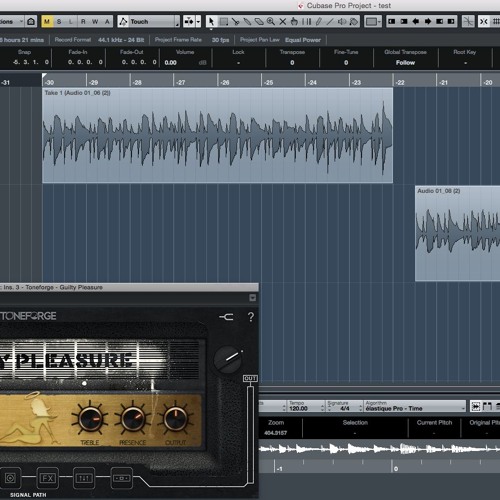This screenshot has width=500, height=500.
Task: Toggle global Write automation W button
Action: tap(95, 22)
